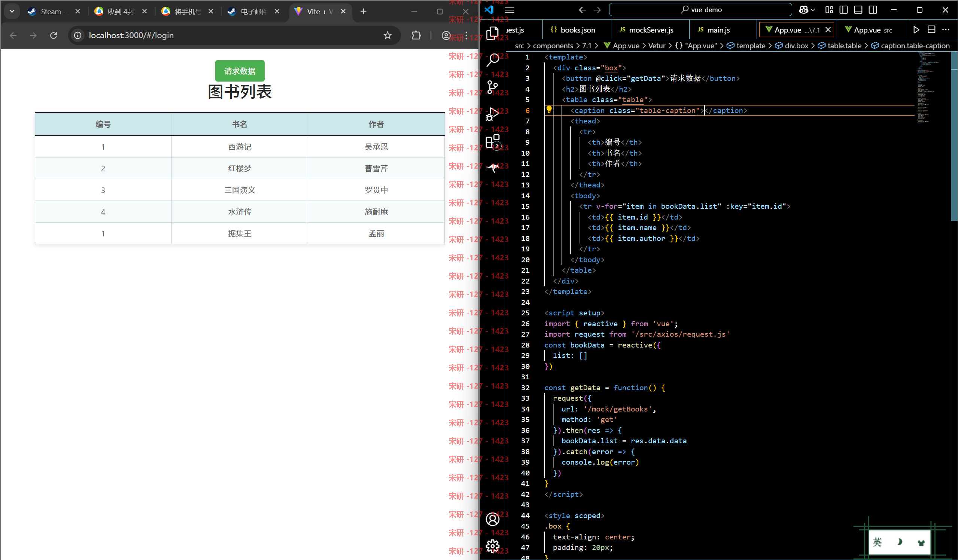958x560 pixels.
Task: Select the 曹雪芹 author cell
Action: [x=376, y=168]
